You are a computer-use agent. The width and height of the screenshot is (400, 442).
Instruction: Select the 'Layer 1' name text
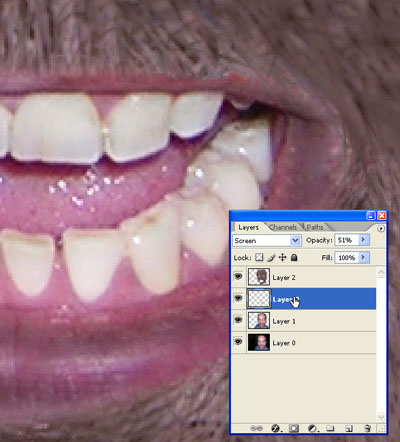284,321
